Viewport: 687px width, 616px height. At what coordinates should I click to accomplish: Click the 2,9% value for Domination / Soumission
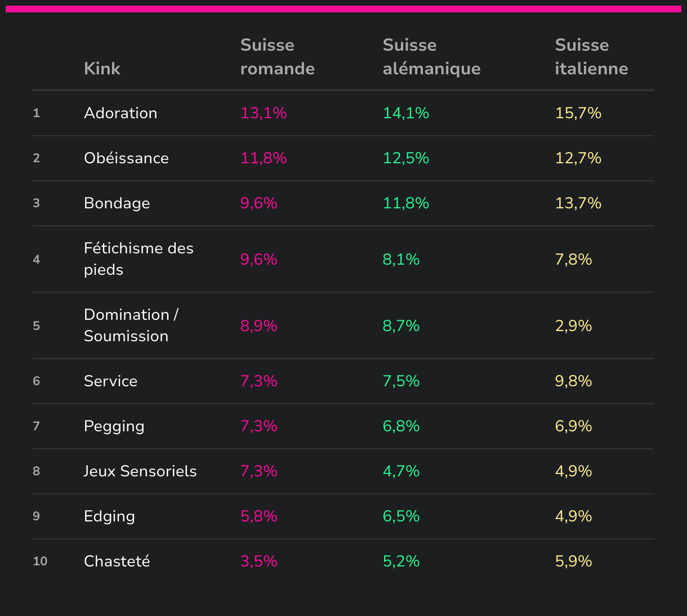(x=573, y=326)
